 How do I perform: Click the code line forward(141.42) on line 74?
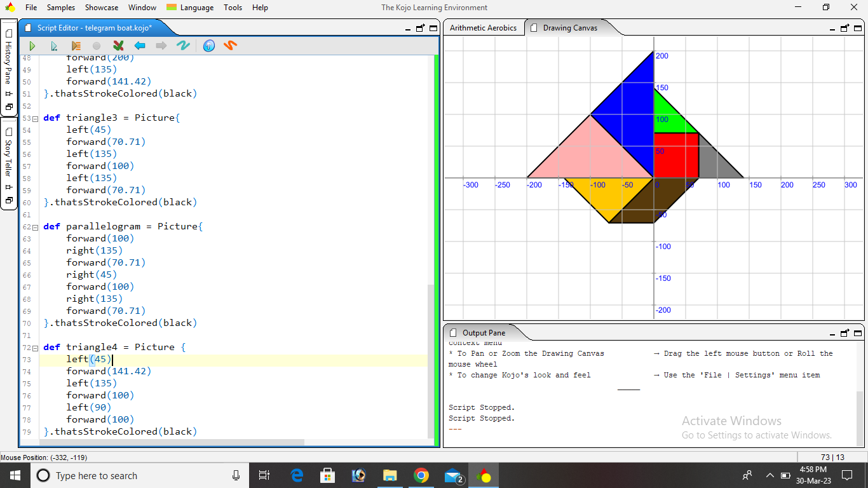tap(109, 371)
